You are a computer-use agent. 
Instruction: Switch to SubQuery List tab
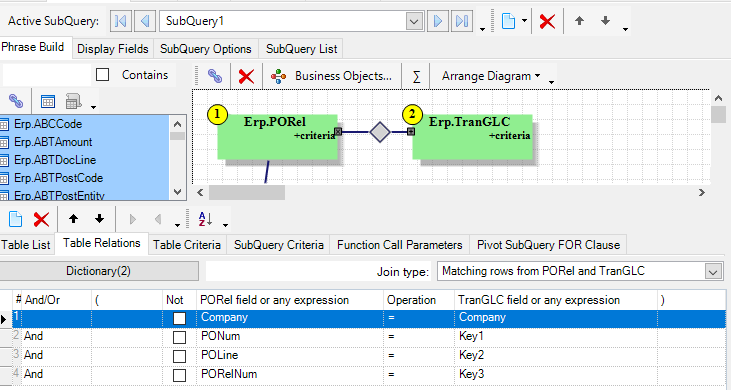tap(302, 49)
